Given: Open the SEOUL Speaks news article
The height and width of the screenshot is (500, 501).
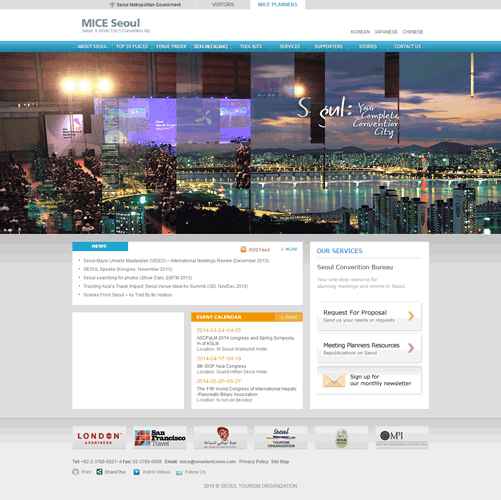Looking at the screenshot, I should coord(128,269).
